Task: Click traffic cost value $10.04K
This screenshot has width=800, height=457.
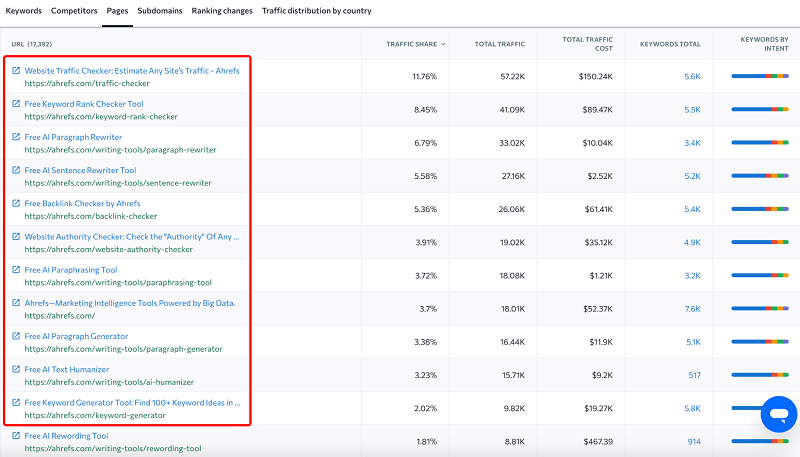Action: click(x=597, y=143)
